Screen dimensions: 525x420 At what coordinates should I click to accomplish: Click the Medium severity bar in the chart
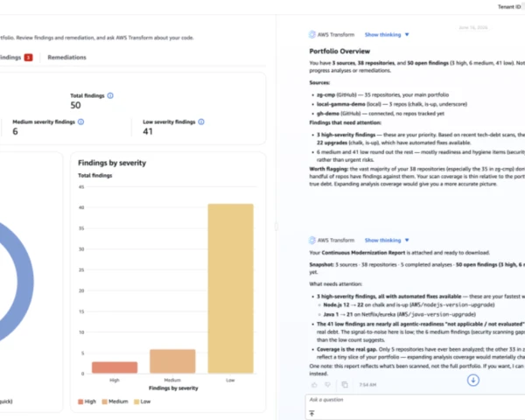[x=172, y=361]
